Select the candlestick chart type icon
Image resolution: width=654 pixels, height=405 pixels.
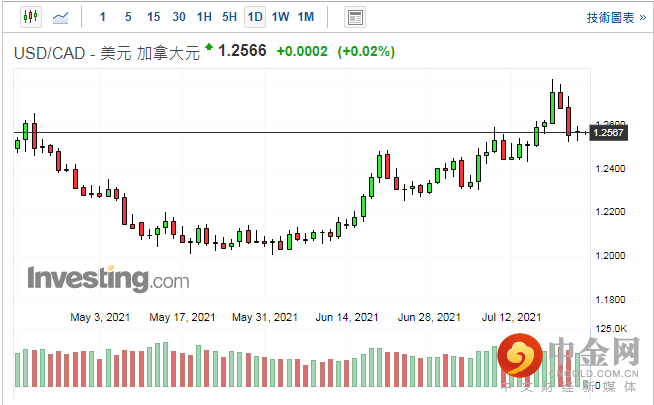click(x=30, y=17)
